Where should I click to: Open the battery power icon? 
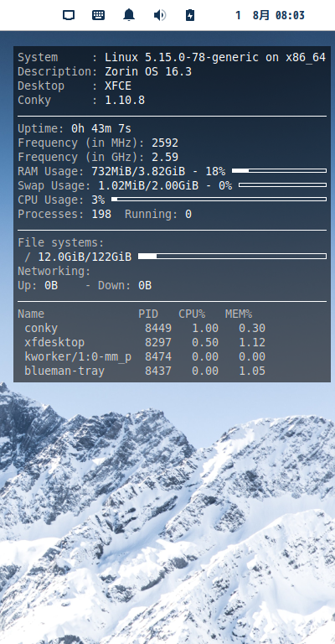[x=190, y=16]
